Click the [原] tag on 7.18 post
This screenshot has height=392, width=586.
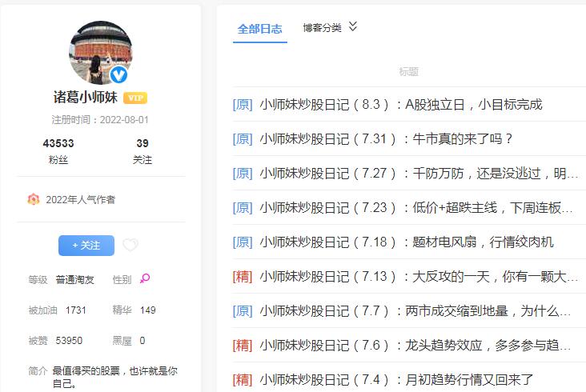[243, 242]
